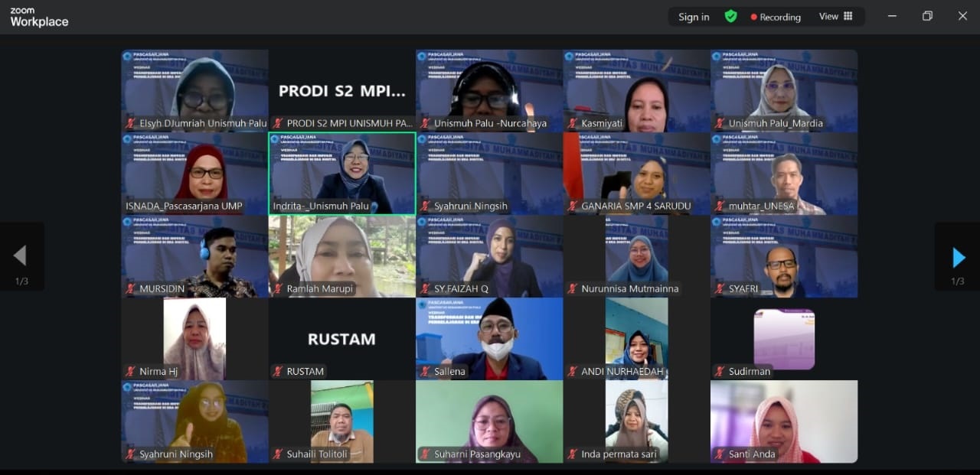Click the Sign in button
The image size is (980, 475).
[x=693, y=17]
